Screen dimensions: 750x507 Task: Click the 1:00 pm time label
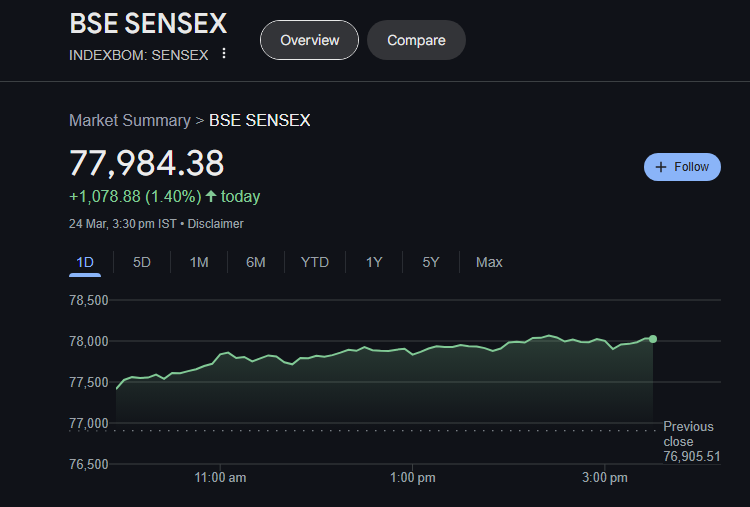point(413,477)
